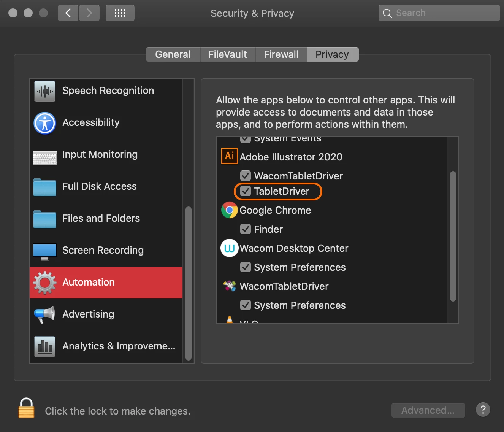The image size is (504, 432).
Task: Uncheck Finder under Google Chrome
Action: click(x=246, y=229)
